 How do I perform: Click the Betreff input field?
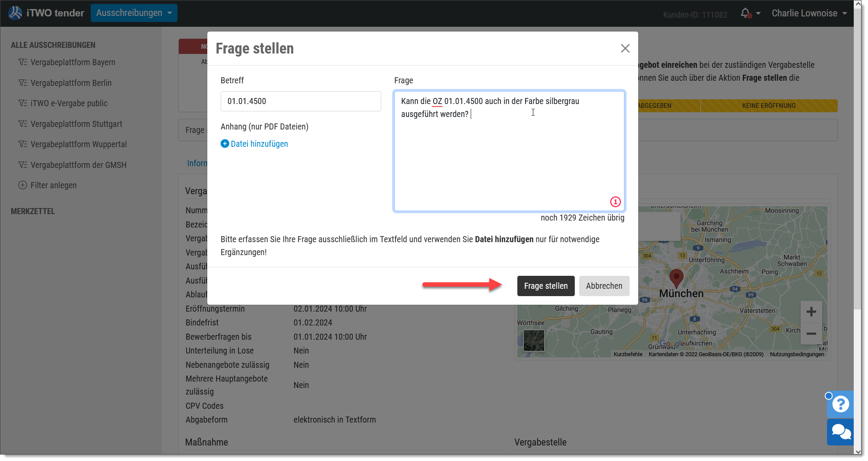coord(301,101)
